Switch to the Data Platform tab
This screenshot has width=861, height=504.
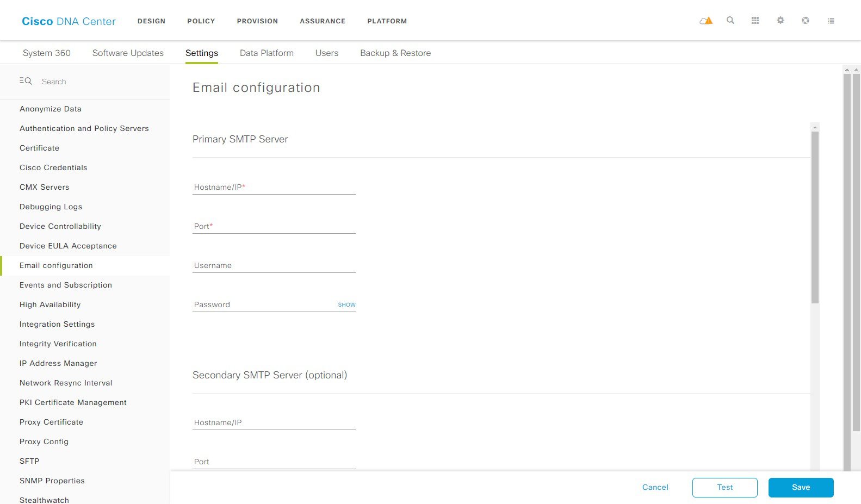pos(267,53)
